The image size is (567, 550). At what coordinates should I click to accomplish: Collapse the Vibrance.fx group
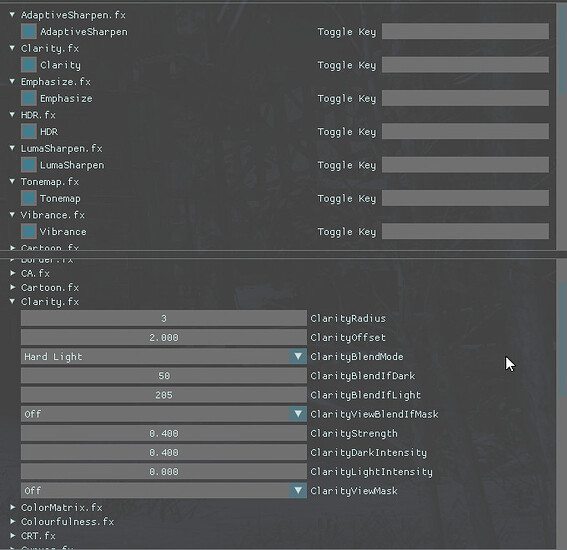[12, 214]
